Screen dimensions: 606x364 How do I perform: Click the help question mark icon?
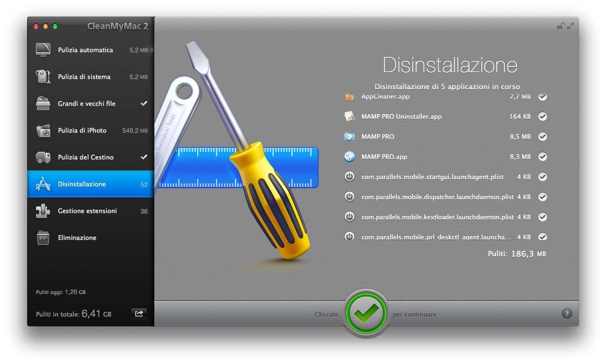pos(567,314)
